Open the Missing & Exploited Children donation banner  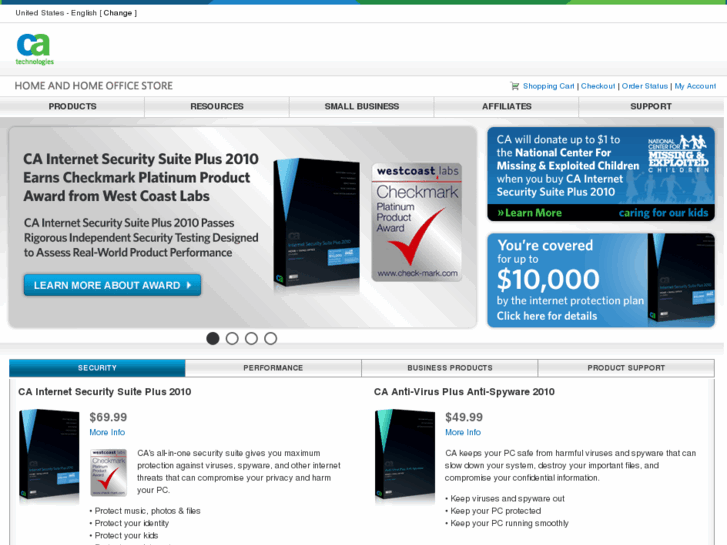[x=601, y=174]
